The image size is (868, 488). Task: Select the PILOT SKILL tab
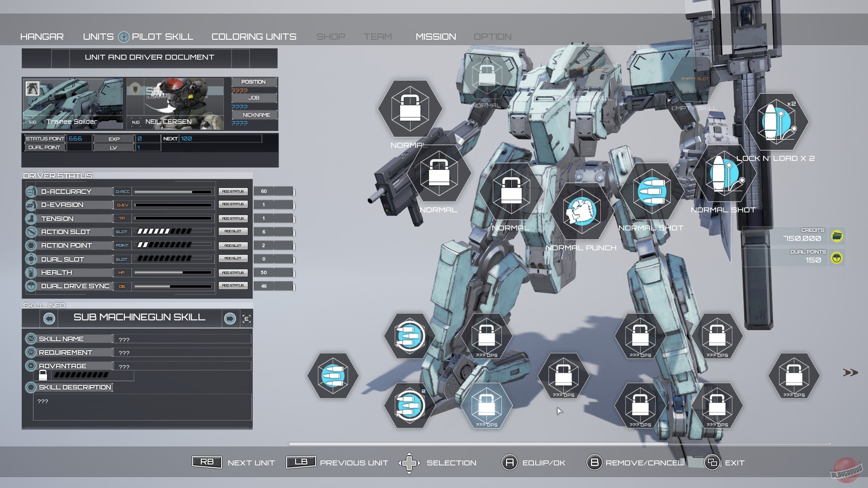tap(162, 36)
